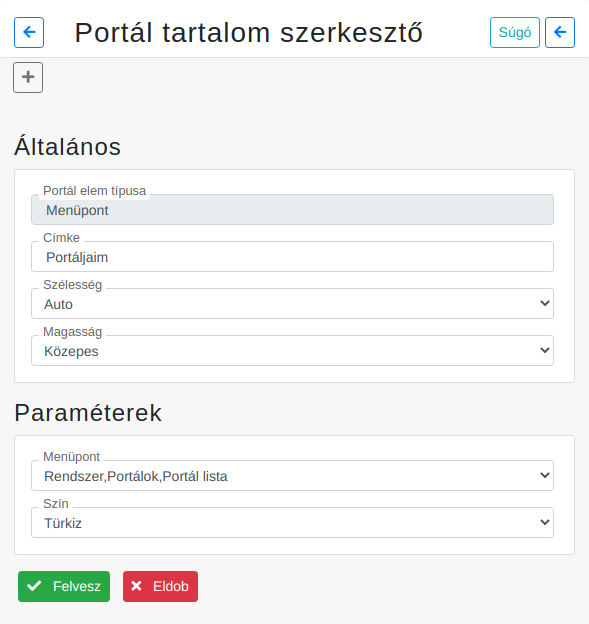Open help with the Súgó button
589x624 pixels.
[515, 32]
